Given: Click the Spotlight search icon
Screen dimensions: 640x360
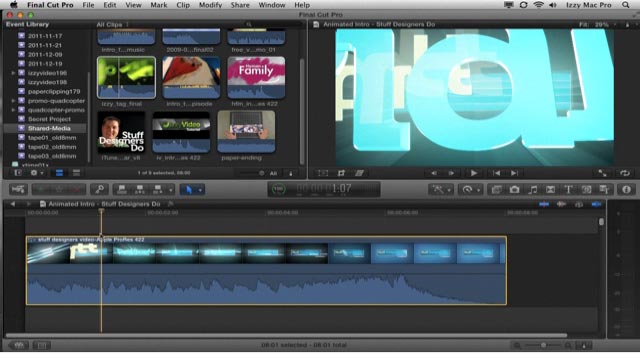Looking at the screenshot, I should click(626, 5).
